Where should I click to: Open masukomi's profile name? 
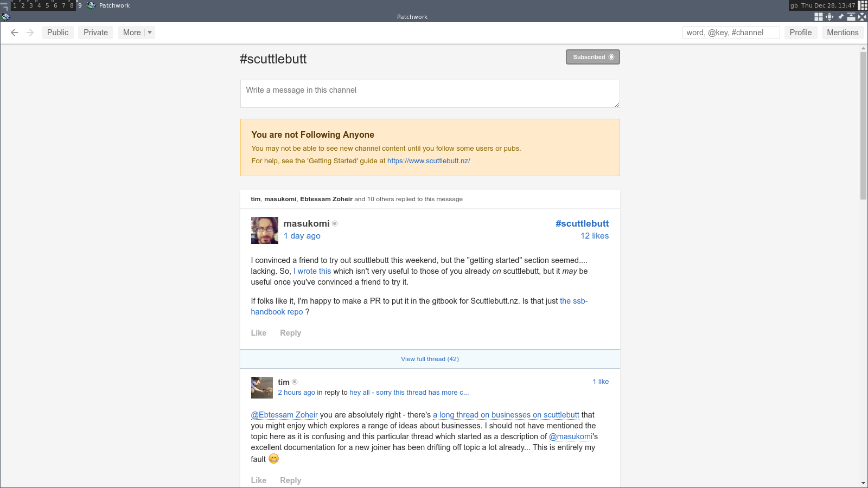click(x=306, y=223)
